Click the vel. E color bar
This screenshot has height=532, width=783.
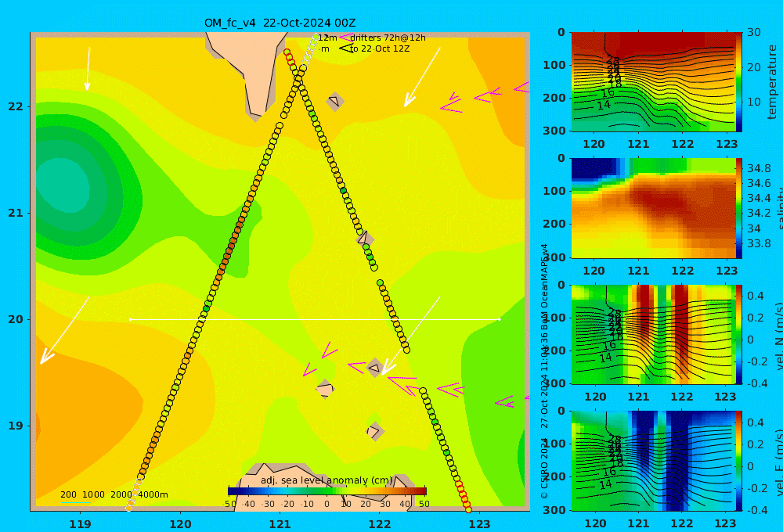[739, 461]
